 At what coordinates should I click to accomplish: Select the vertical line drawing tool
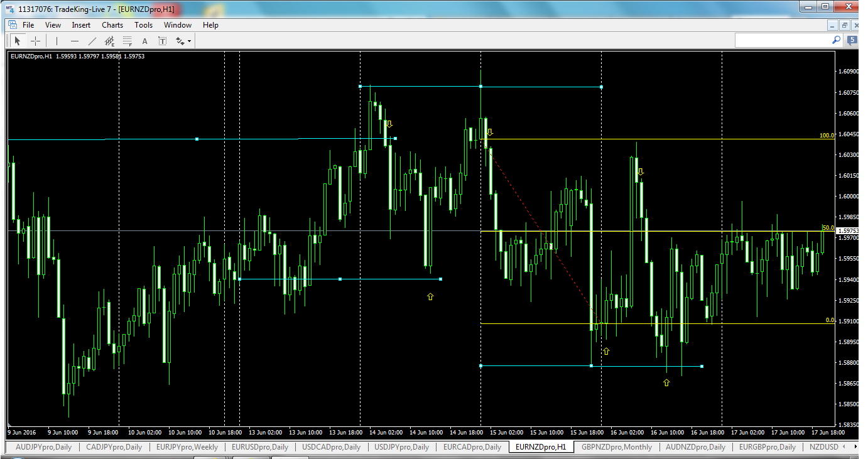point(56,40)
